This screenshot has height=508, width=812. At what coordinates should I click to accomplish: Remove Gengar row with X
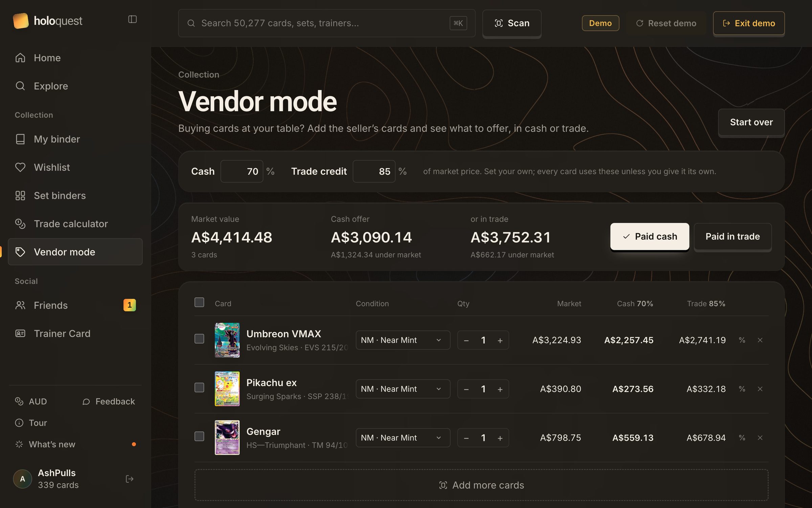[x=760, y=438]
